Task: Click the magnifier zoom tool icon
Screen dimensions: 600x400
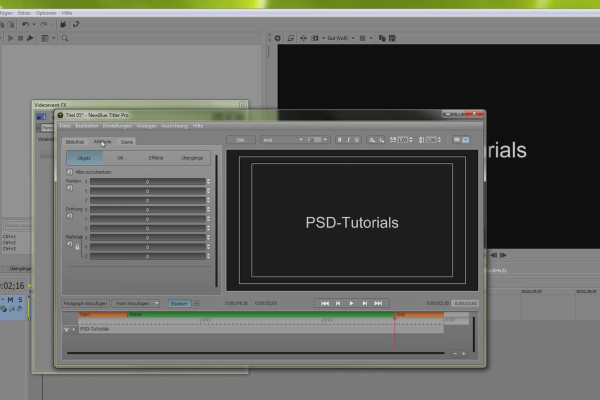Action: [x=65, y=38]
